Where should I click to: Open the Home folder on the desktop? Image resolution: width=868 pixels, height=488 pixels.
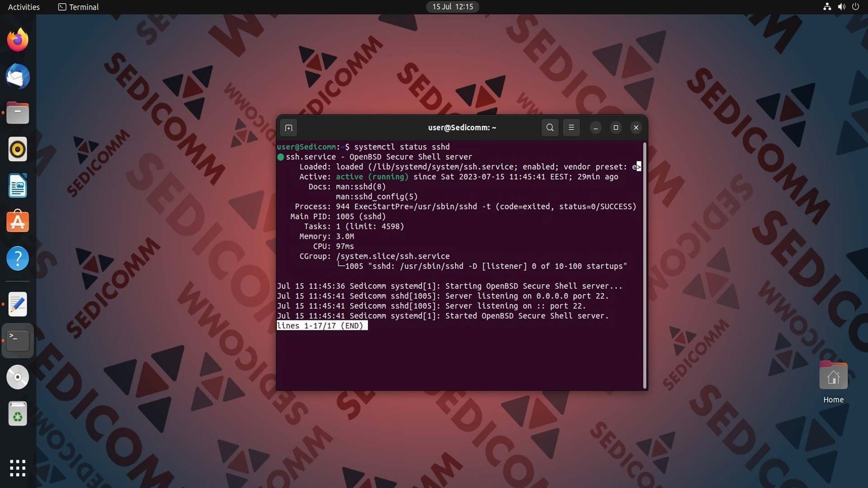tap(833, 382)
